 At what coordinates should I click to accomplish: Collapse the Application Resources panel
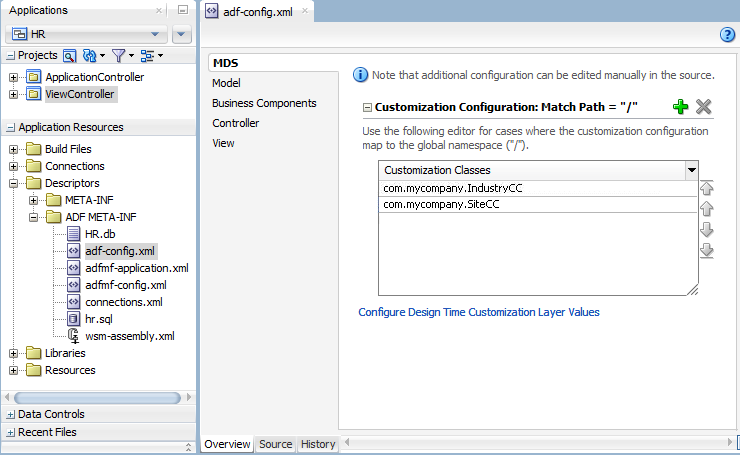tap(10, 127)
